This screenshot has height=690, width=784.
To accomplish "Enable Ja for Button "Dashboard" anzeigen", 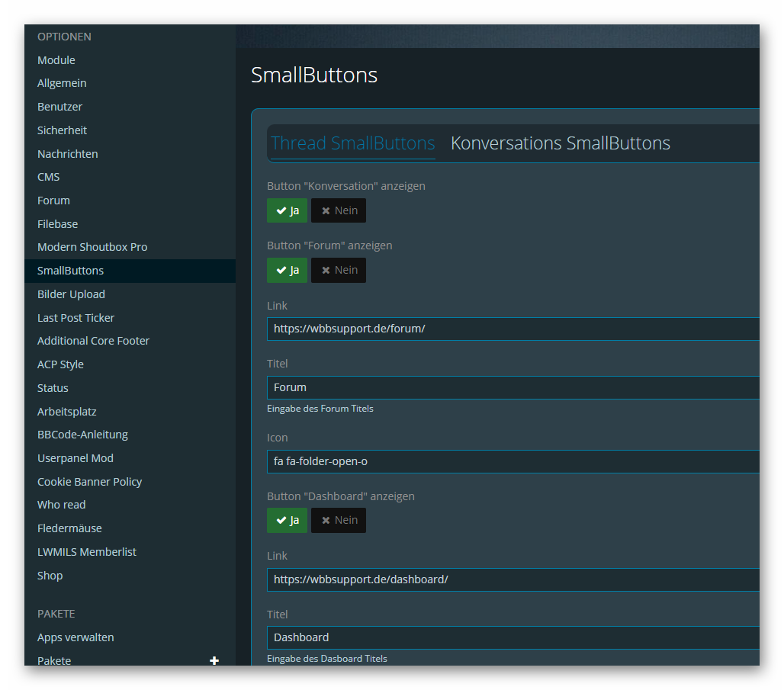I will coord(287,520).
